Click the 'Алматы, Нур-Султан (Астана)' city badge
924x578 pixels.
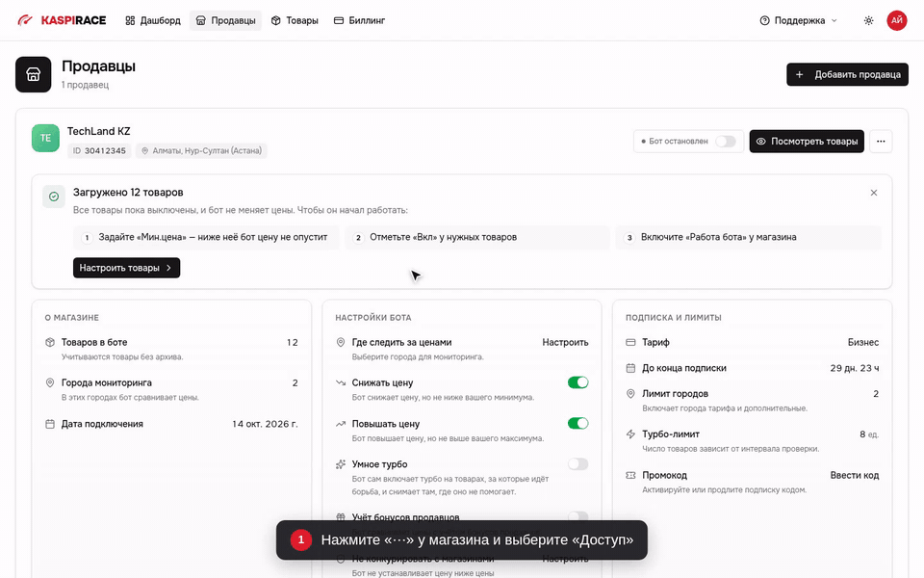pos(201,151)
